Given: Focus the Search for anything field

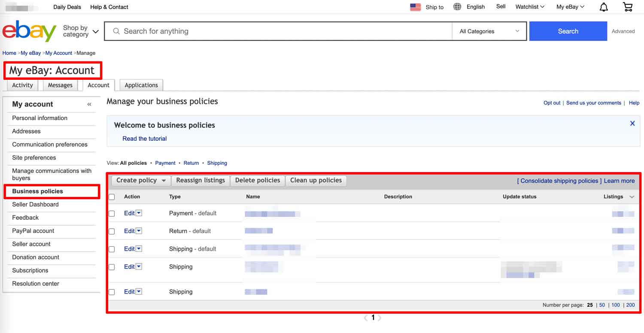Looking at the screenshot, I should tap(279, 31).
